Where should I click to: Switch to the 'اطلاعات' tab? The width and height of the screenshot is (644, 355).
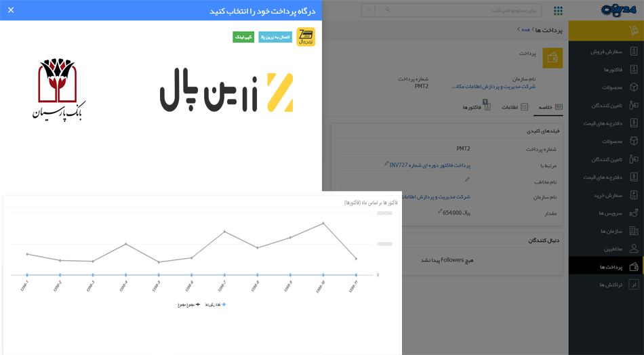[515, 107]
